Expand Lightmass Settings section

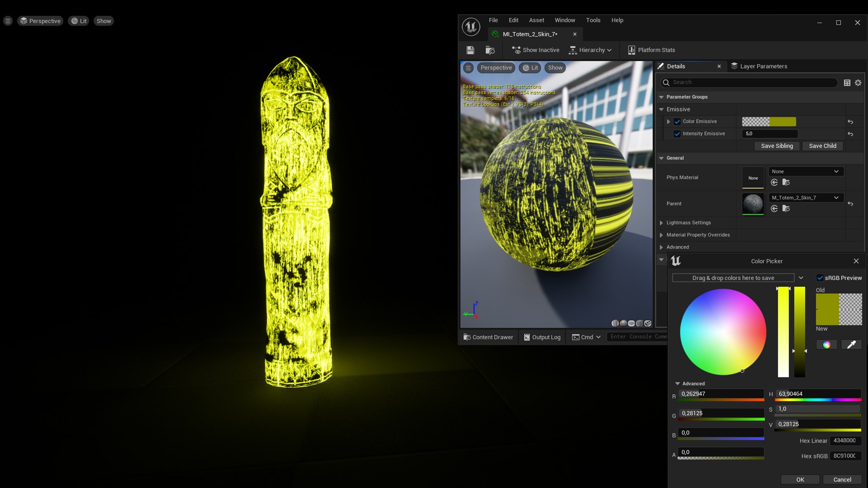661,223
